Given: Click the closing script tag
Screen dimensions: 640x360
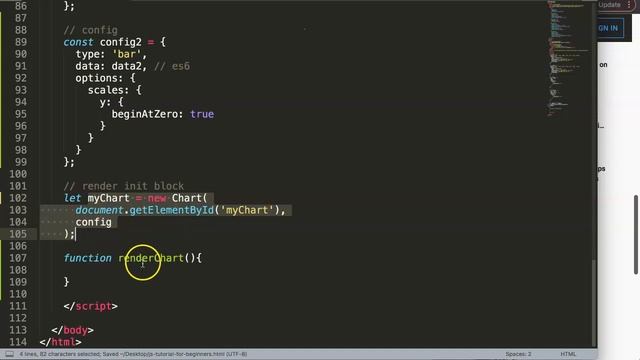Looking at the screenshot, I should [x=91, y=306].
